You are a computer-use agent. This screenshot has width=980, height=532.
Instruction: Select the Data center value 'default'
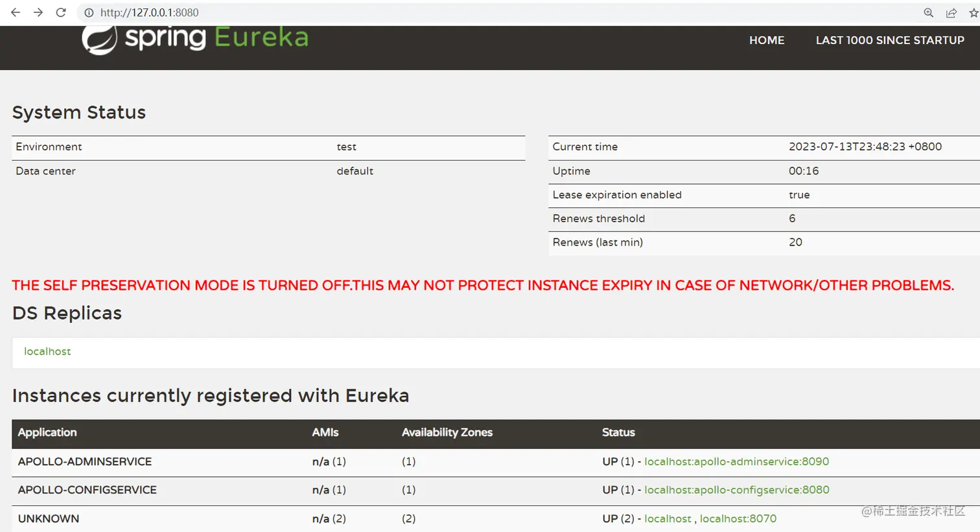tap(355, 171)
